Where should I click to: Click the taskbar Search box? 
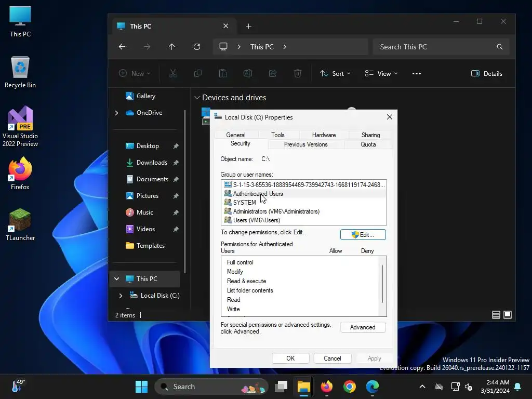tap(211, 387)
